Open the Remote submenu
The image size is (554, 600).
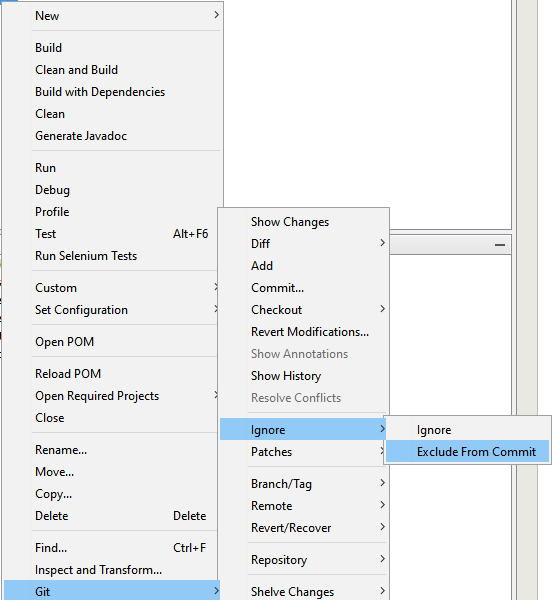pos(303,505)
